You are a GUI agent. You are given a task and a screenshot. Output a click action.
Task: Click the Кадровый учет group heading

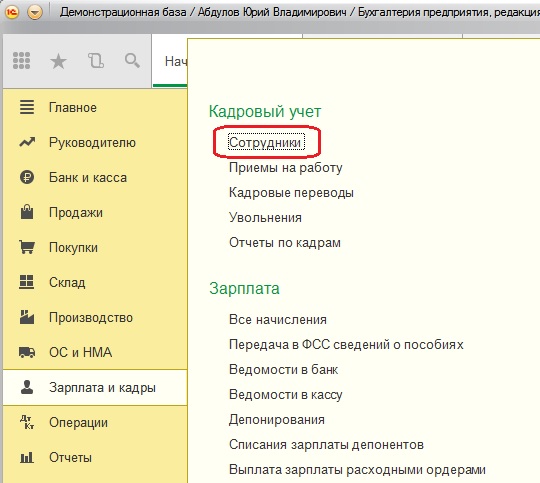point(265,111)
